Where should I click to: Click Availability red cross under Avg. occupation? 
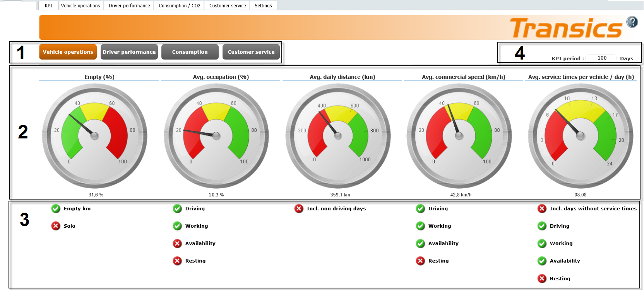(x=177, y=244)
